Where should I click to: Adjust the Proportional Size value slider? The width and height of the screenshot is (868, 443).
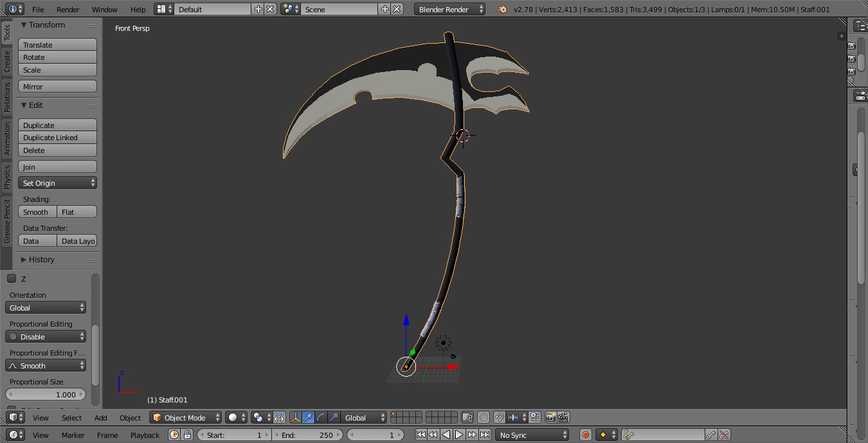pyautogui.click(x=46, y=394)
